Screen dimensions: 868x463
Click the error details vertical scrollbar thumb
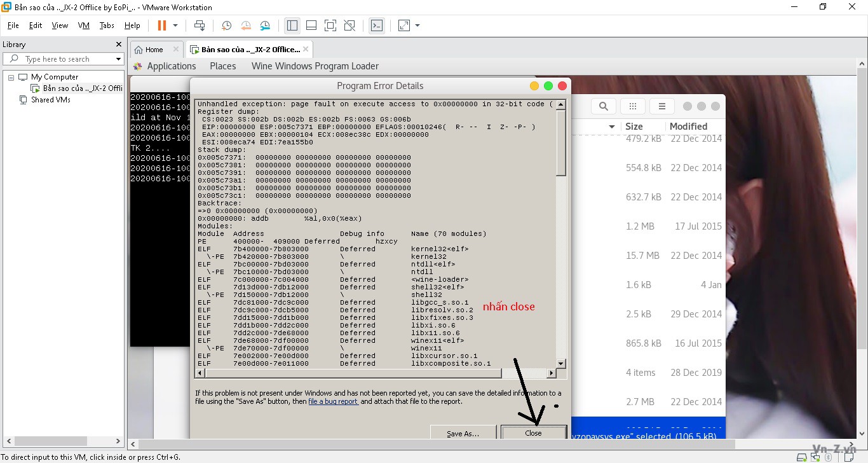pyautogui.click(x=561, y=142)
